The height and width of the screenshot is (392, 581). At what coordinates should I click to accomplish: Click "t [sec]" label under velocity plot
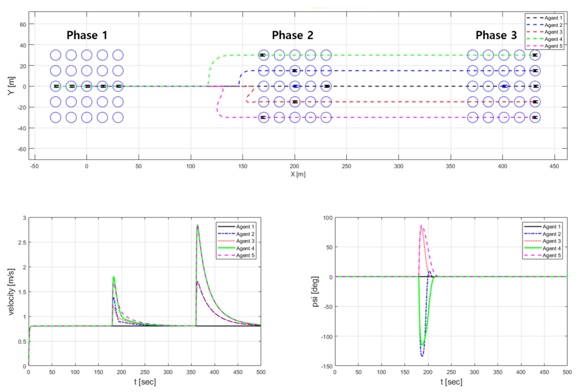click(145, 382)
